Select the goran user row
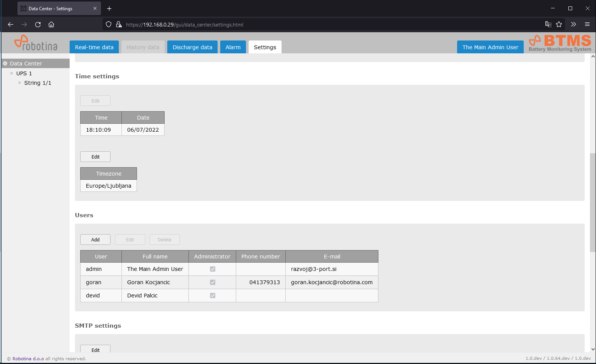 click(x=229, y=282)
